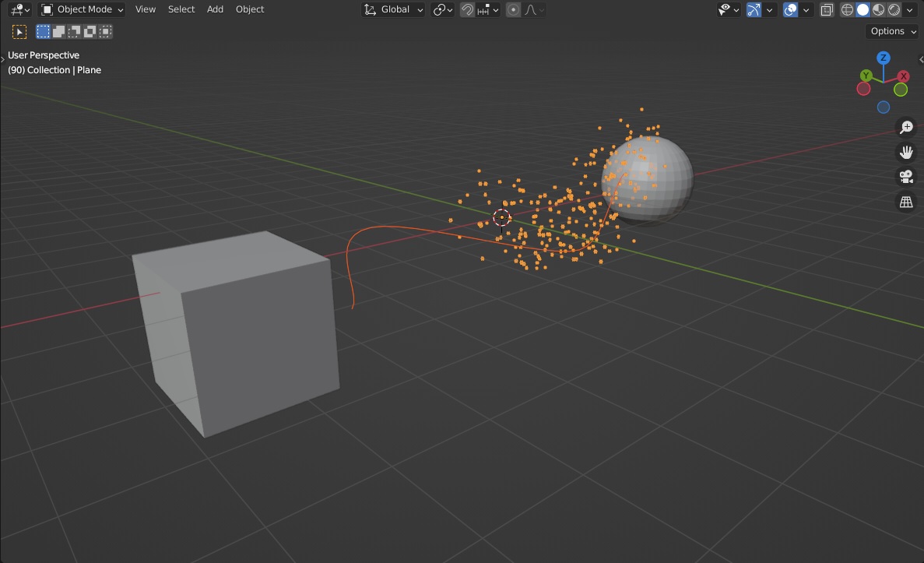Switch to Material Preview shading
Screen dimensions: 924x563
coord(879,9)
